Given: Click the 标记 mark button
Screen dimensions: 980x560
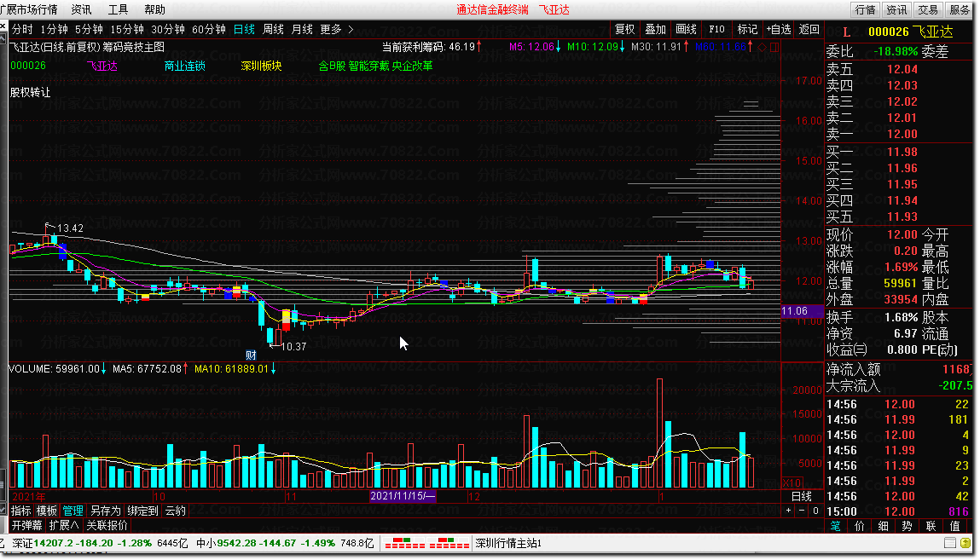Looking at the screenshot, I should tap(747, 29).
